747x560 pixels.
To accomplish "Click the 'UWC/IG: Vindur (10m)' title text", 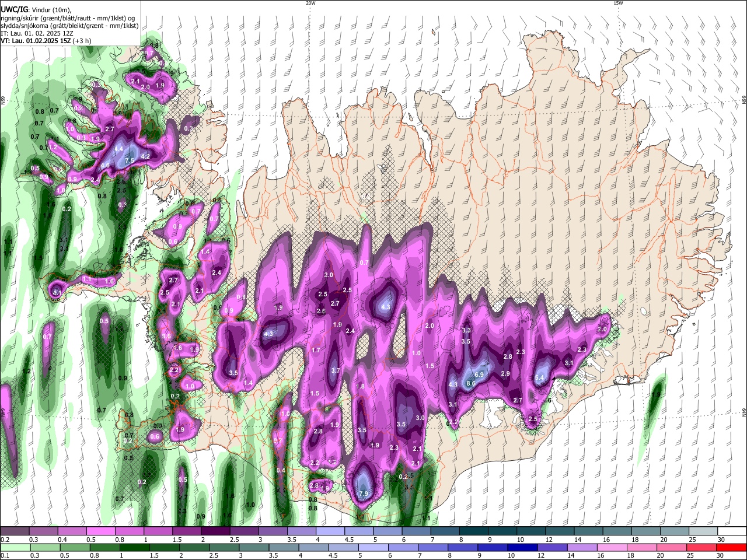I will pos(36,10).
